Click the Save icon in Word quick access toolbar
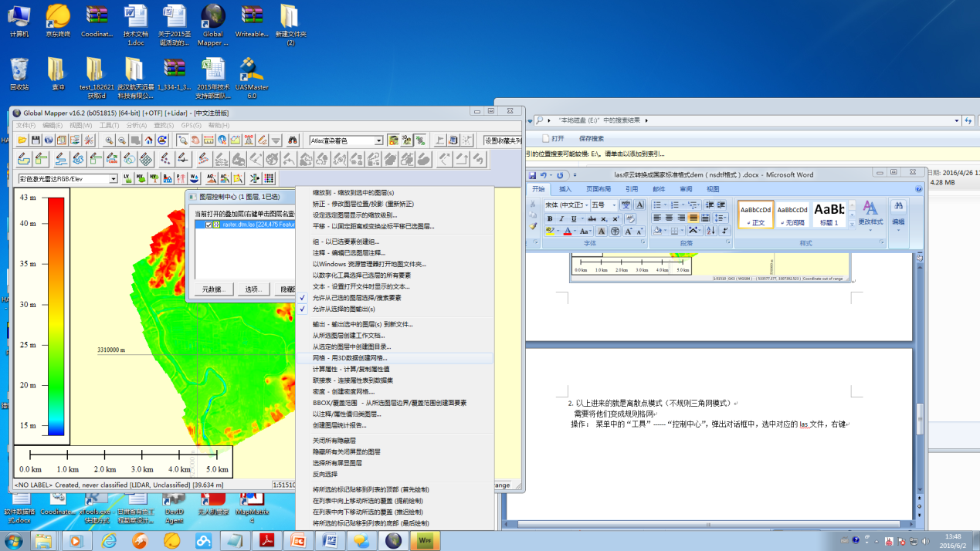The image size is (980, 551). [x=532, y=175]
